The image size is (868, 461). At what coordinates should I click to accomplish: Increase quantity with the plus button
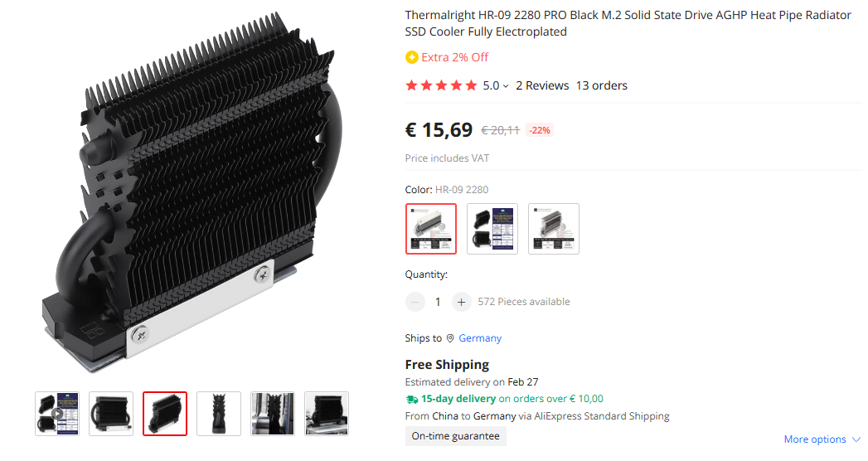point(461,302)
